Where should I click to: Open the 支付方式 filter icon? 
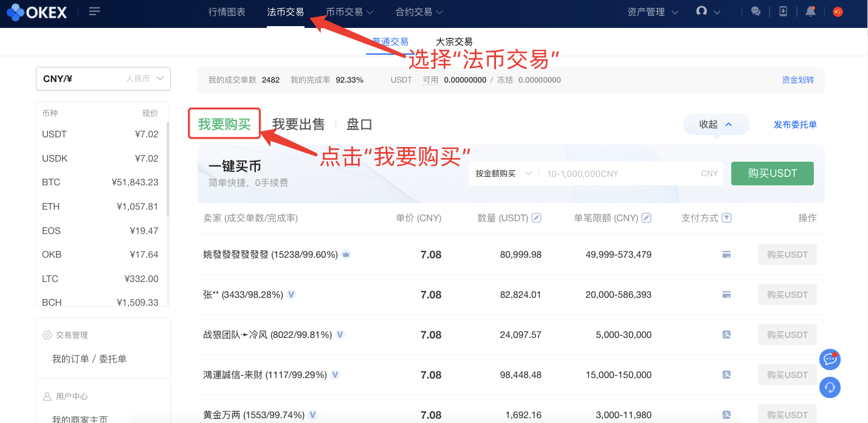tap(726, 218)
